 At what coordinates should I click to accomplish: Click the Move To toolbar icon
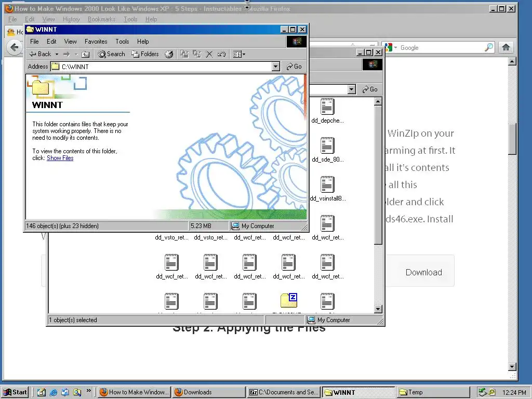coord(184,54)
